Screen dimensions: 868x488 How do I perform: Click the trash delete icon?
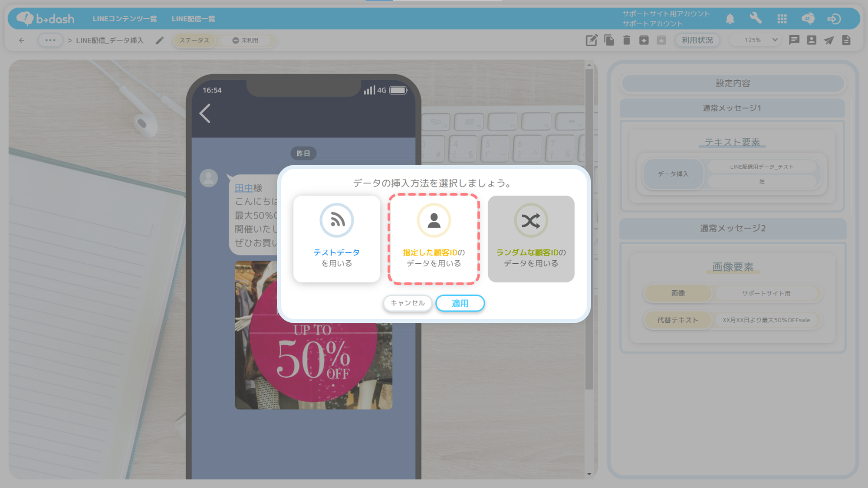[x=626, y=40]
